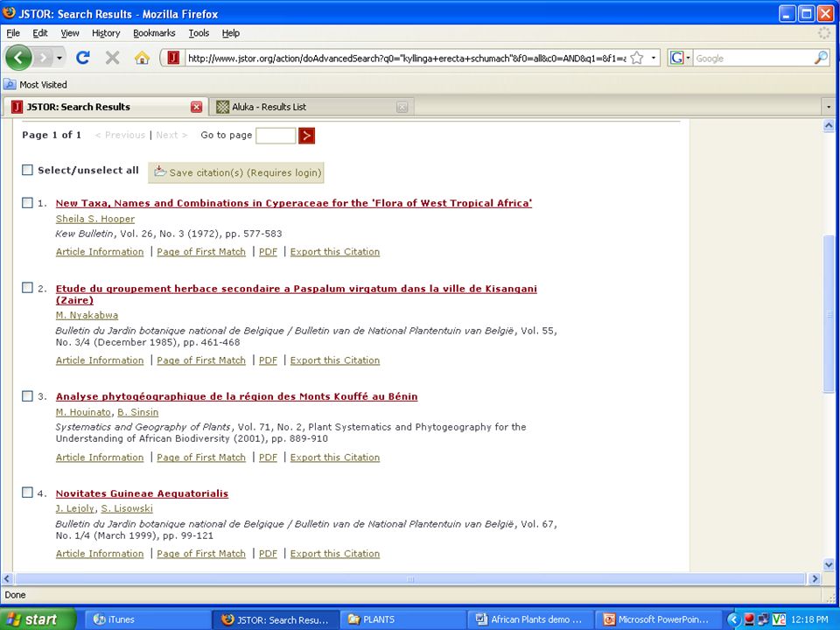Open the list all tabs dropdown
This screenshot has width=840, height=630.
829,107
